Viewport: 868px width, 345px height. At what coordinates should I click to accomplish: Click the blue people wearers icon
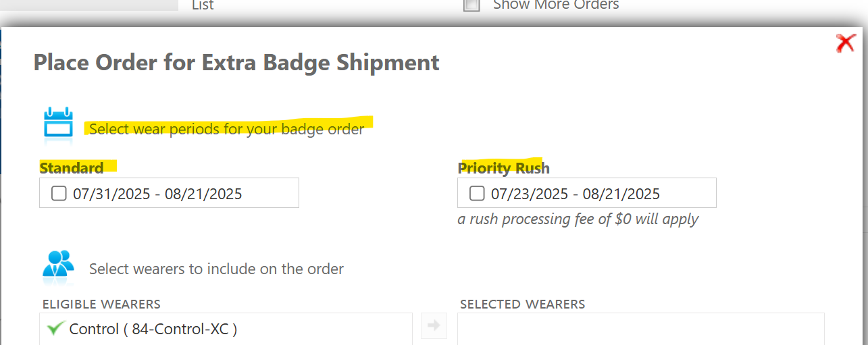58,265
